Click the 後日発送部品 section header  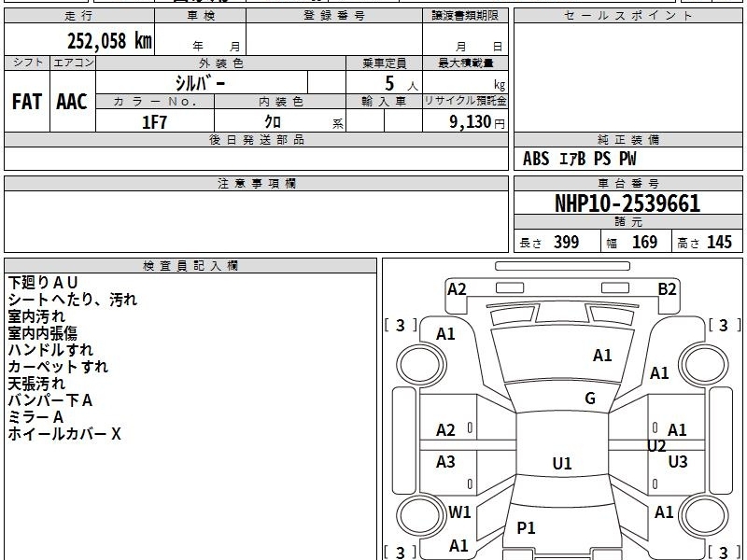pos(256,139)
